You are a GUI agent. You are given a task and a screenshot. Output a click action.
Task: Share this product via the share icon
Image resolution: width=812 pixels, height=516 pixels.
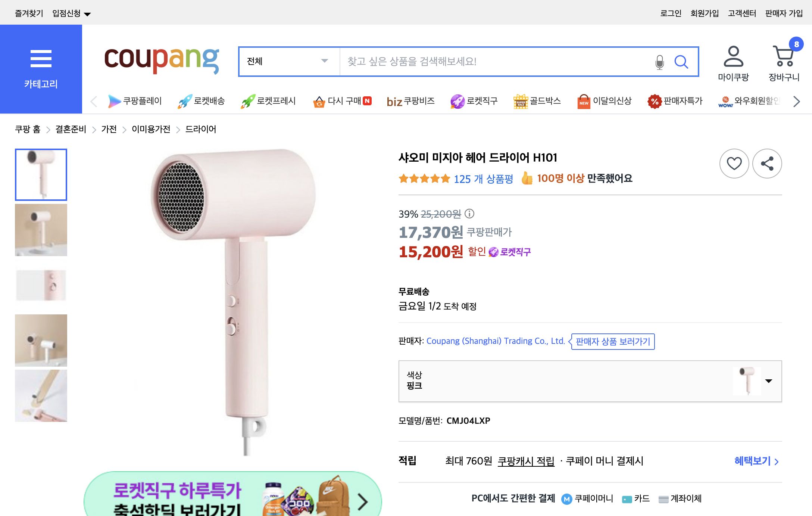(x=767, y=163)
